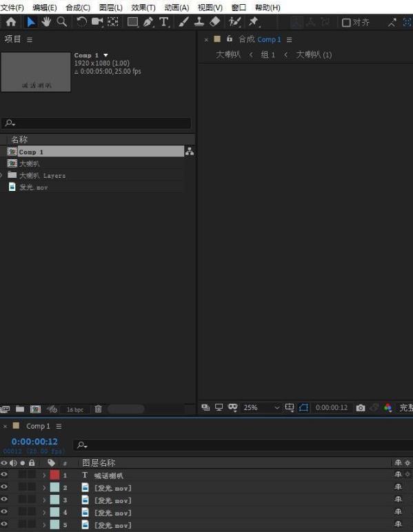The height and width of the screenshot is (532, 413).
Task: Select the Pan Behind anchor point tool
Action: coord(112,22)
